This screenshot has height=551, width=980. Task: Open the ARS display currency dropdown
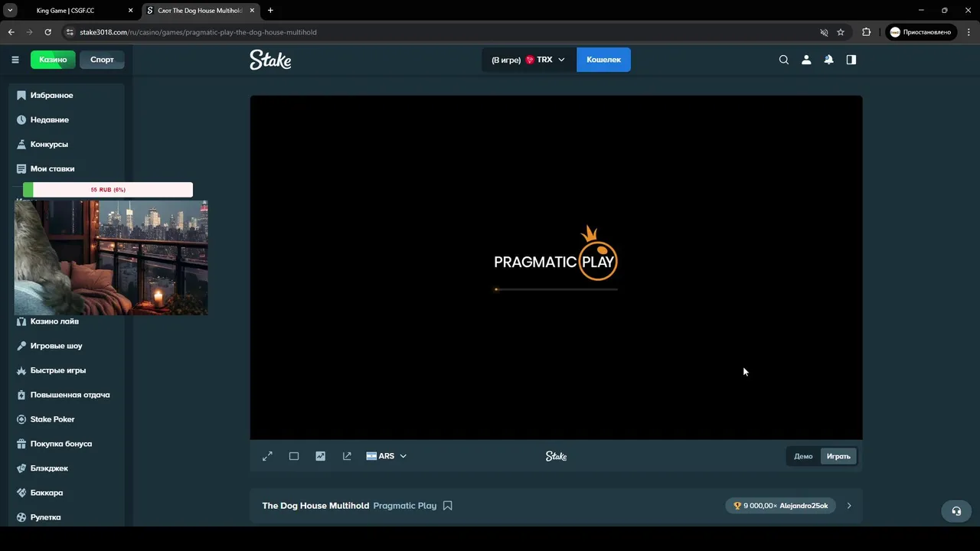pyautogui.click(x=387, y=456)
